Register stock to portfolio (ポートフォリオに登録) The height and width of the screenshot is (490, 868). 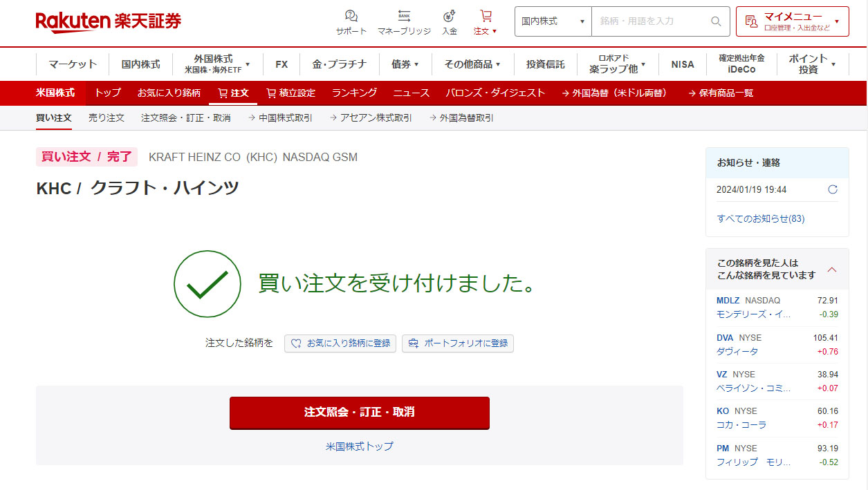(458, 343)
